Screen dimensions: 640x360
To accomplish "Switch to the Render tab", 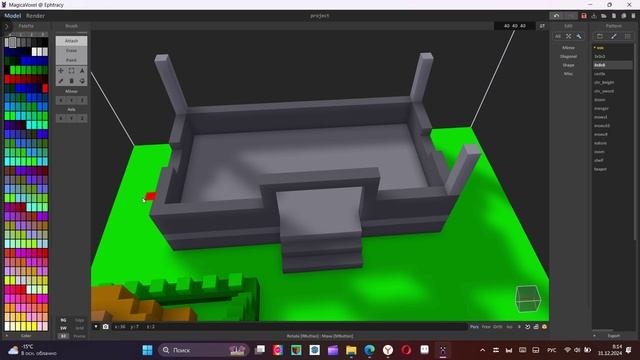I will [x=36, y=16].
